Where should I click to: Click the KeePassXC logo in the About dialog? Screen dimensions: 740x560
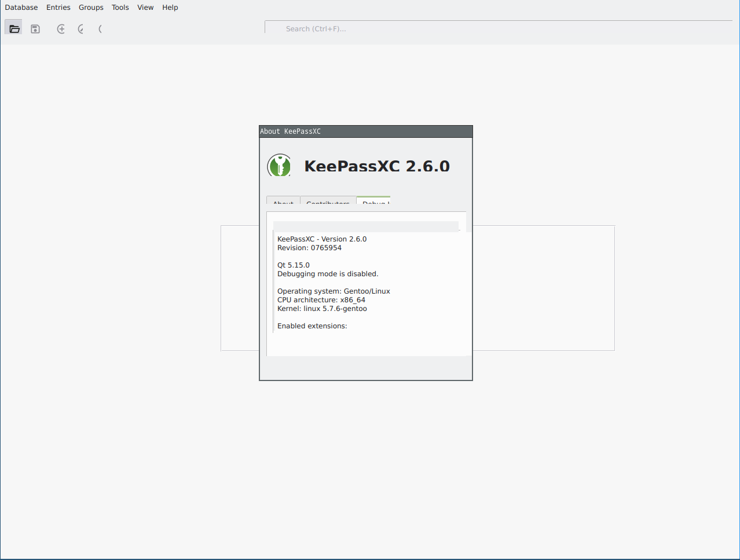click(280, 166)
